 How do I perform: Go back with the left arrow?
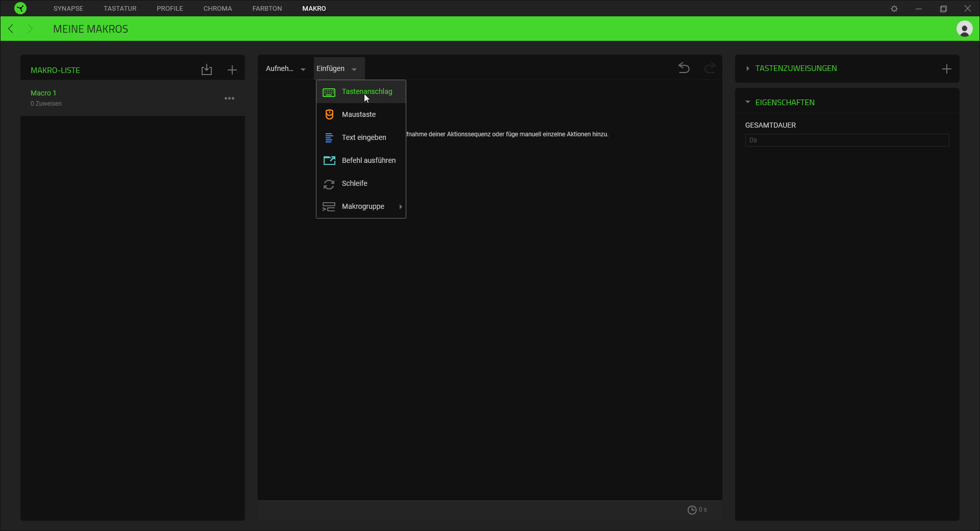pyautogui.click(x=11, y=29)
